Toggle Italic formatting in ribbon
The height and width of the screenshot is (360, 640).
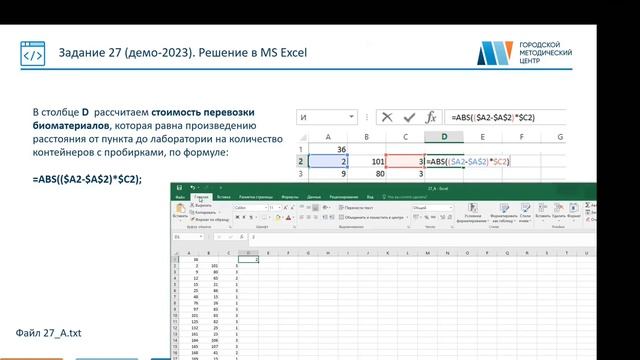(244, 217)
